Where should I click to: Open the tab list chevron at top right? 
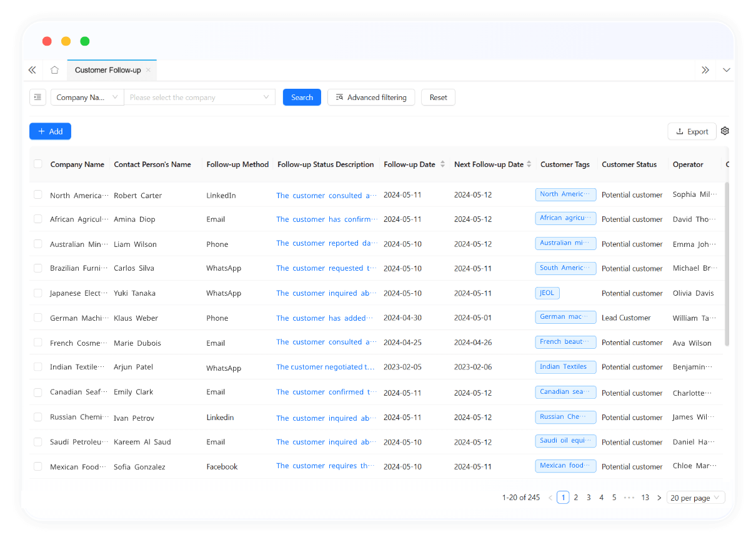pyautogui.click(x=726, y=70)
